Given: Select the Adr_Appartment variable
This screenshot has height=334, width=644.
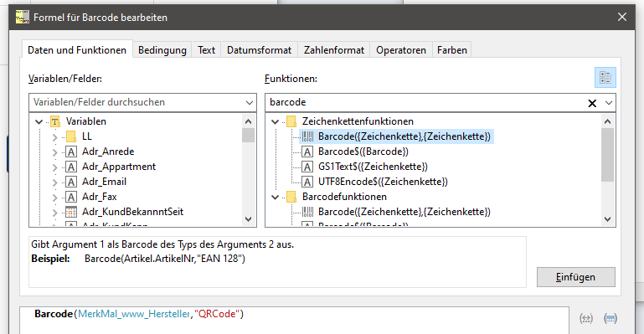Looking at the screenshot, I should click(x=119, y=167).
